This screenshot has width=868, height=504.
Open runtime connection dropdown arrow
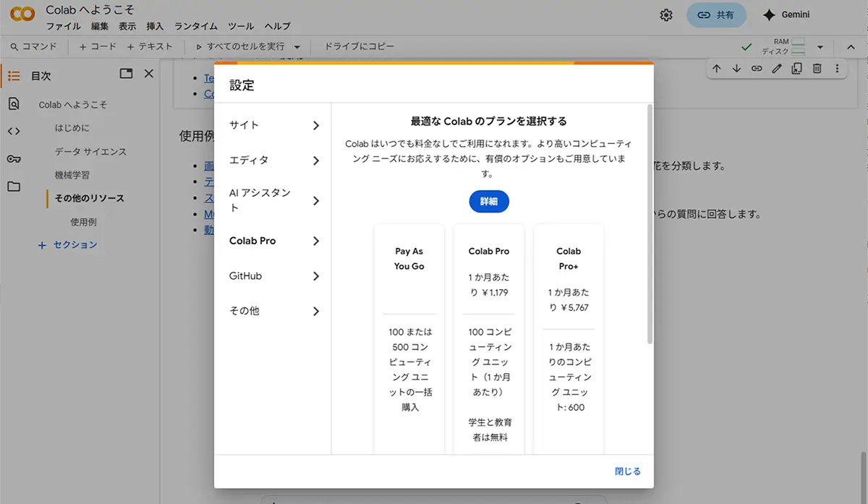pos(820,47)
